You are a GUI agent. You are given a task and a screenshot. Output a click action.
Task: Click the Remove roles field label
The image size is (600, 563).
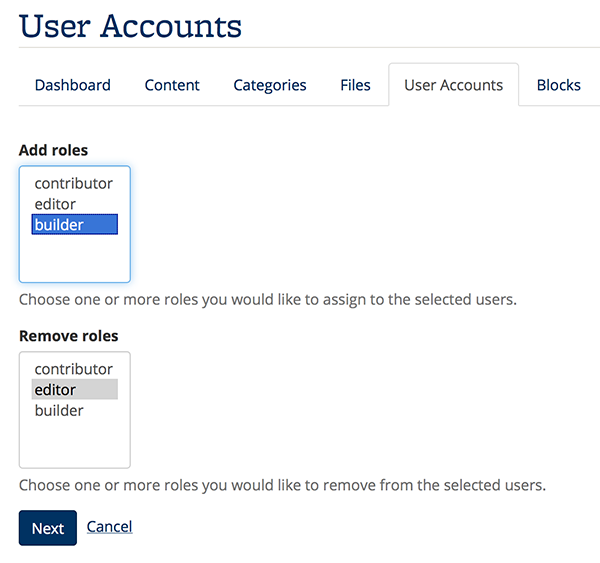pos(69,336)
